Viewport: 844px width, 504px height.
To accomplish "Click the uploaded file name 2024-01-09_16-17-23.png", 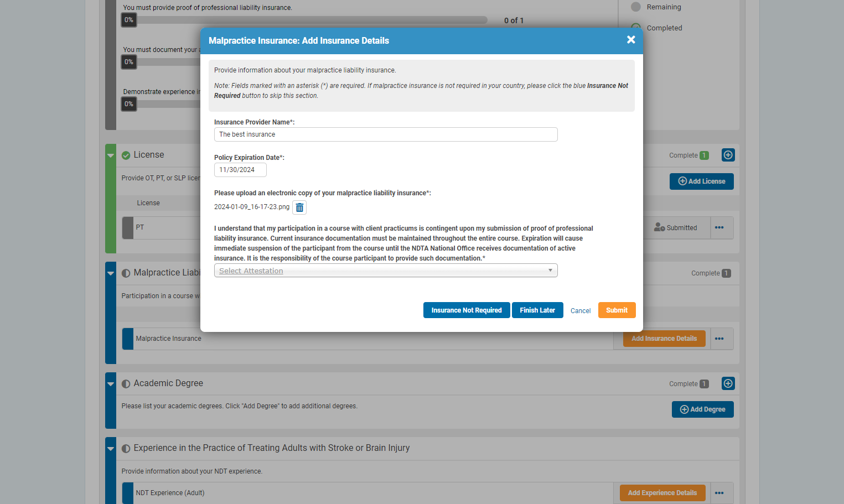I will pyautogui.click(x=252, y=207).
